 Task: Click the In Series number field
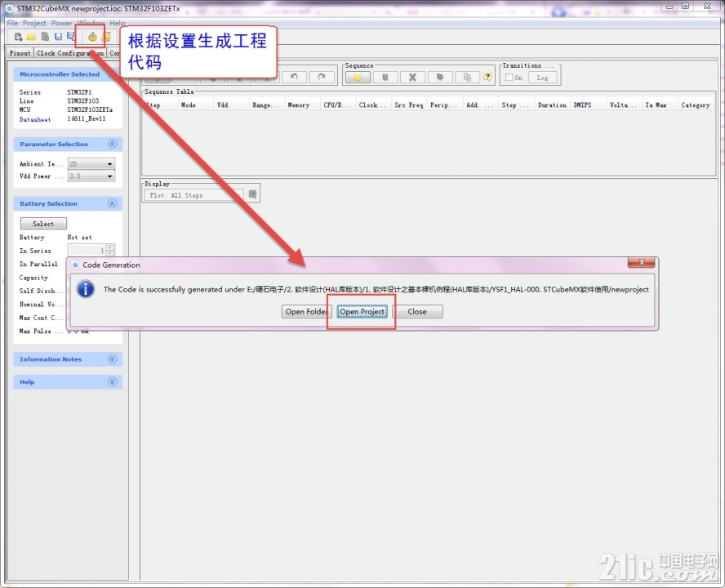(x=87, y=250)
